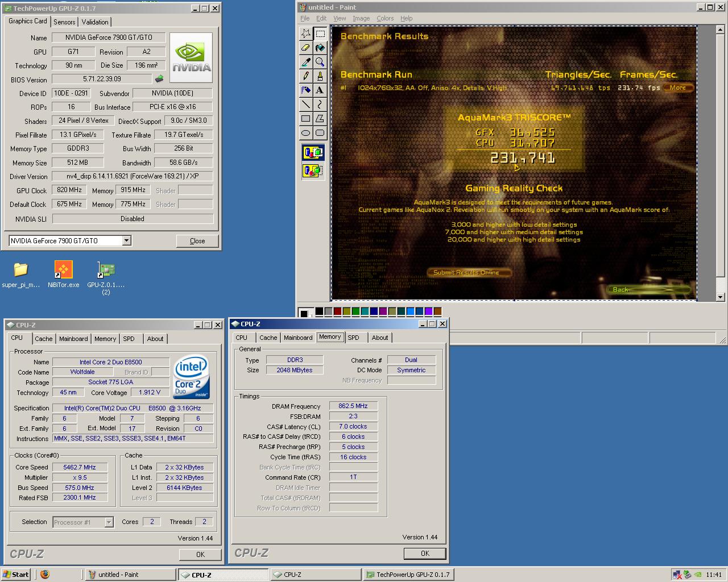Click the DRAM Frequency value 862.5 MHz
The image size is (728, 582).
coord(353,406)
